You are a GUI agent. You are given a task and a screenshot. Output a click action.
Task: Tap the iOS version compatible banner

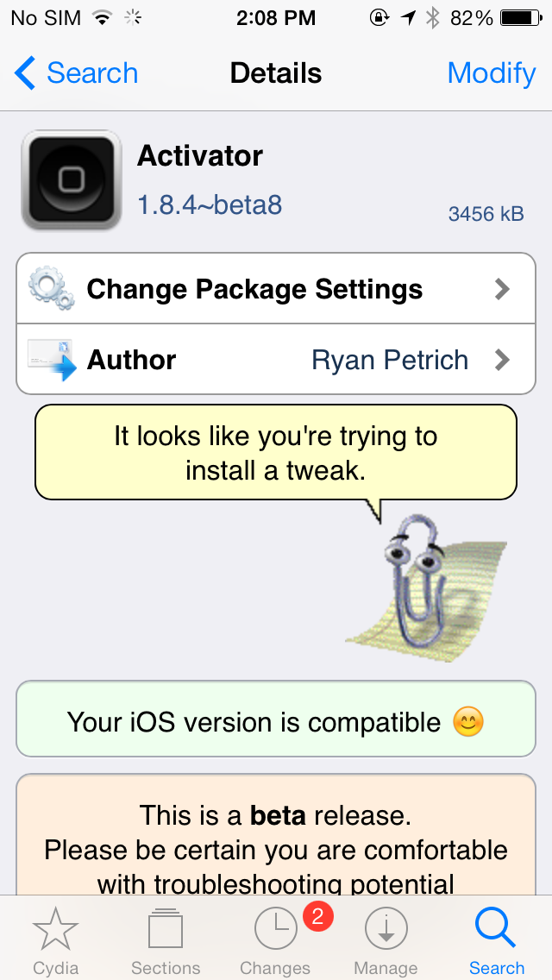[x=276, y=721]
